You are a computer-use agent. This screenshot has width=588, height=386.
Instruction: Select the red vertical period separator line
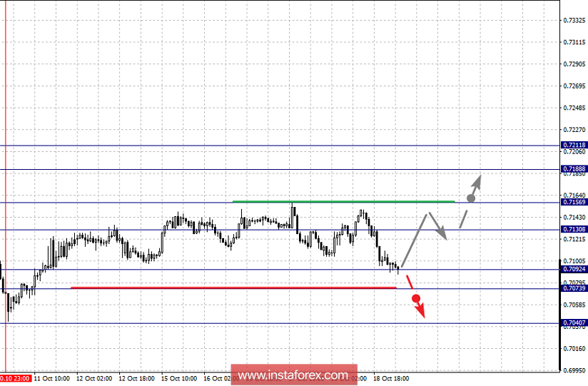6,186
